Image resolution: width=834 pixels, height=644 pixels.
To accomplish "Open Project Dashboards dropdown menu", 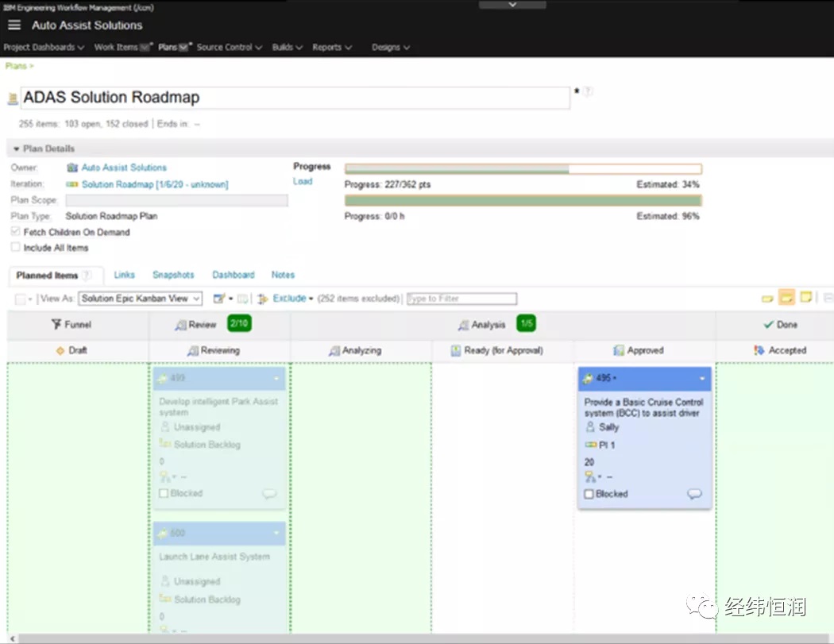I will coord(44,48).
